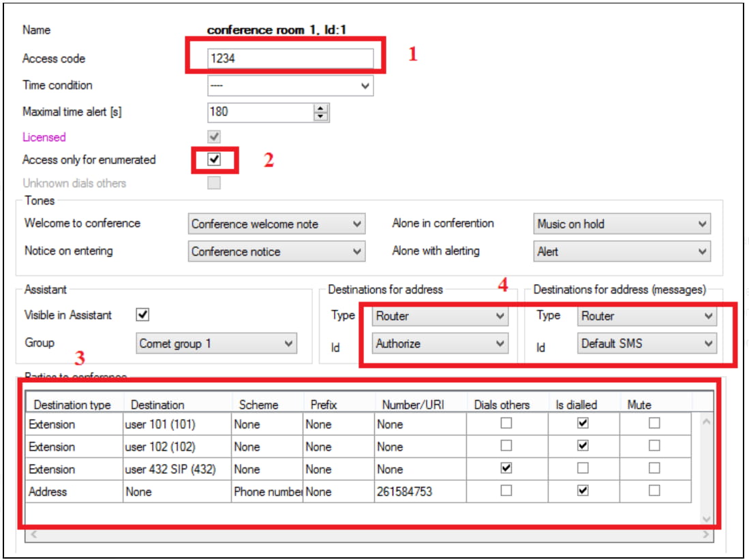Decrease Maximal time alert with down arrow

pos(321,116)
